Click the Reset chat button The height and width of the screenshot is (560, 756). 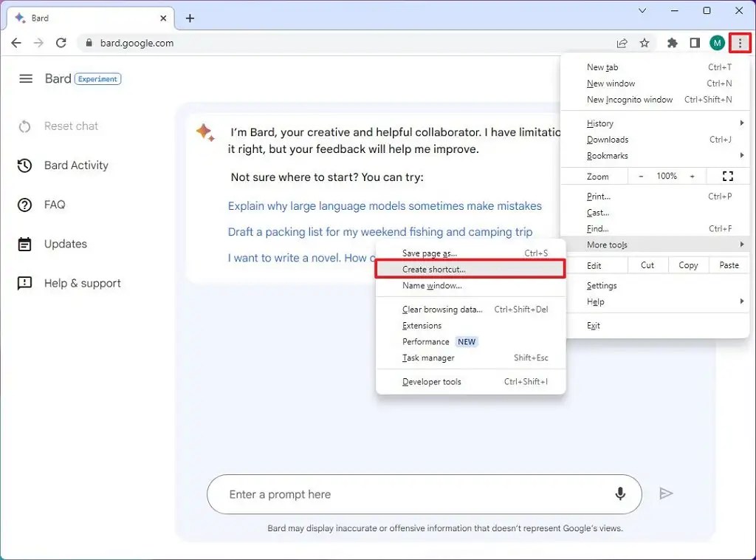coord(69,126)
